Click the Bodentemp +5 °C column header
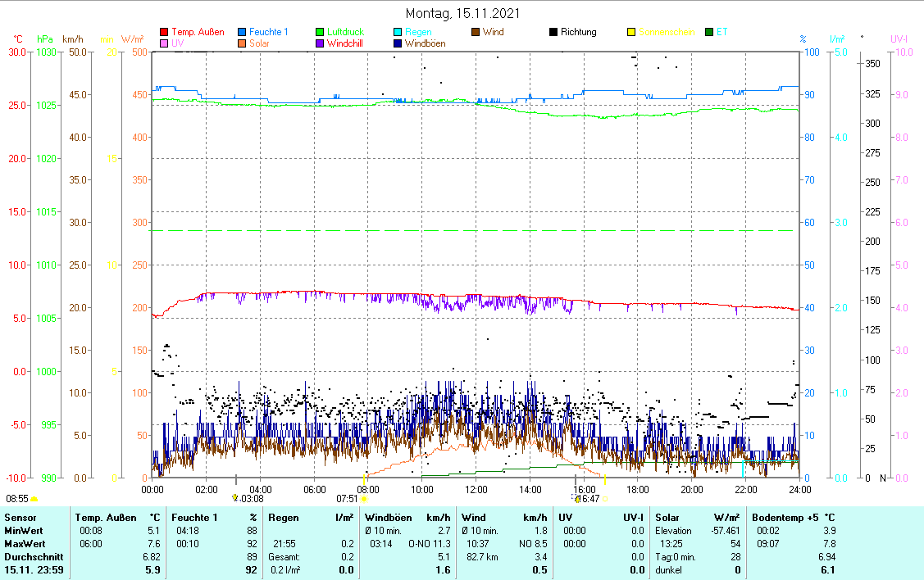Image resolution: width=924 pixels, height=580 pixels. [794, 518]
